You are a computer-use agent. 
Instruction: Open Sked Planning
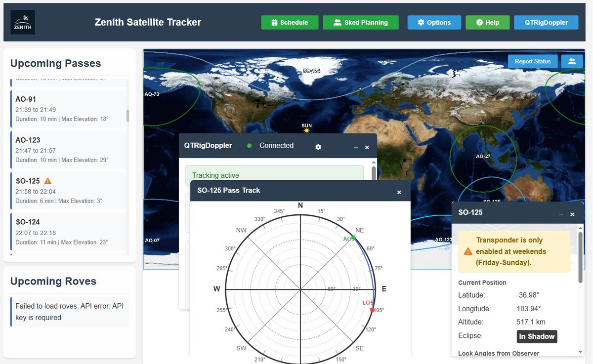(x=361, y=22)
